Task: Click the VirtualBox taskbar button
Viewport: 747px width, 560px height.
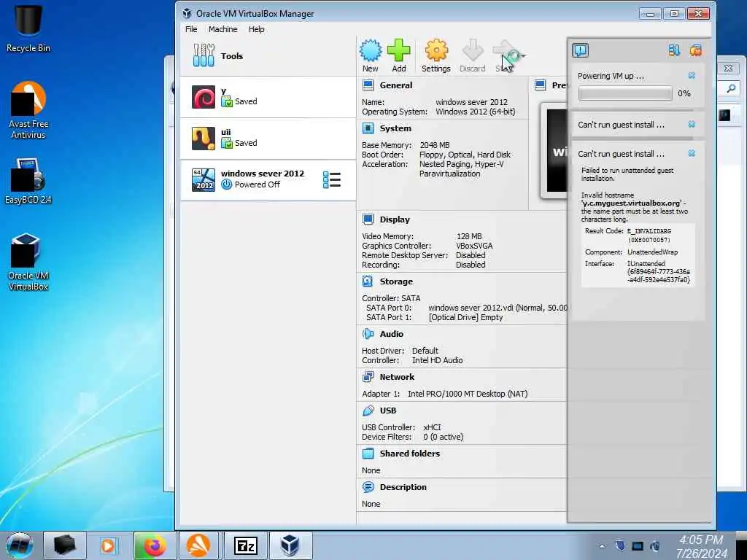Action: pyautogui.click(x=290, y=545)
